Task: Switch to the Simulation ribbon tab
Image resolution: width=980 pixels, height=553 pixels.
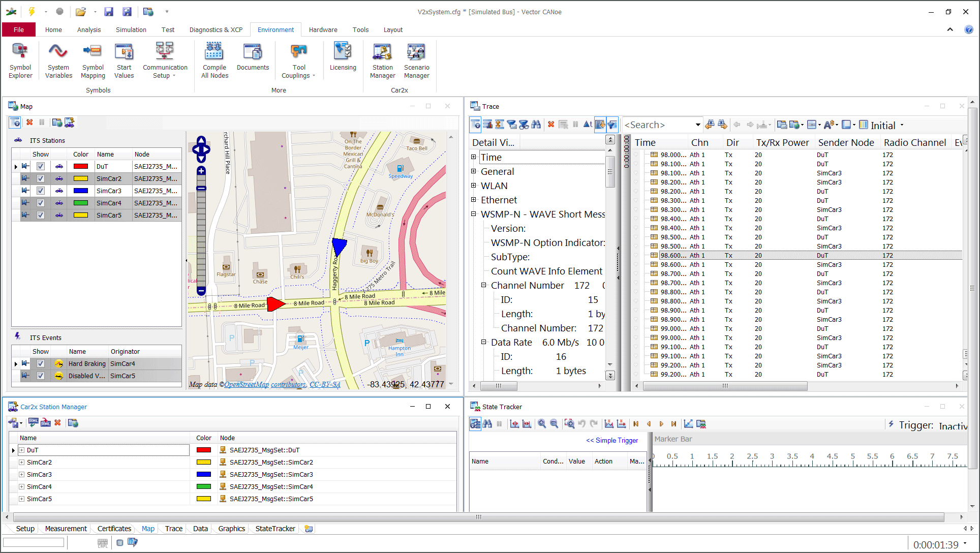Action: (x=131, y=29)
